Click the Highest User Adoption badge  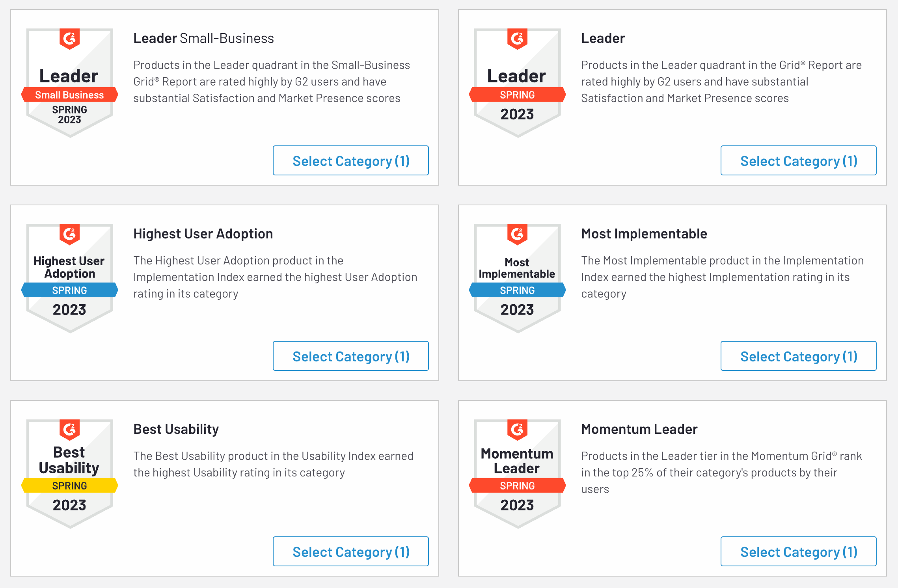coord(70,278)
